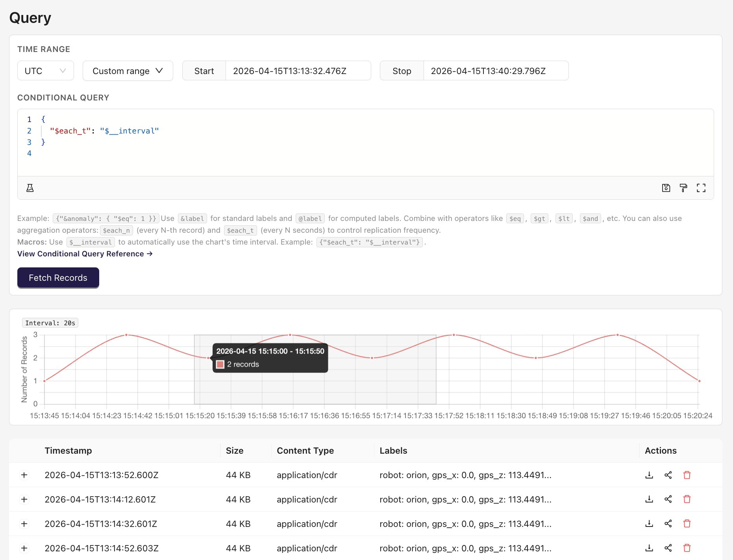This screenshot has width=733, height=560.
Task: Expand the query editor to fullscreen
Action: click(701, 188)
